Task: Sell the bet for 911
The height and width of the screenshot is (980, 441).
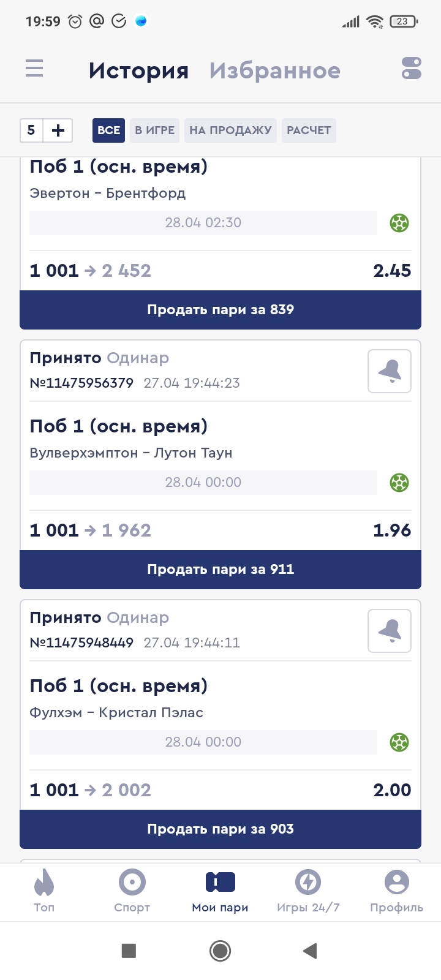Action: 221,570
